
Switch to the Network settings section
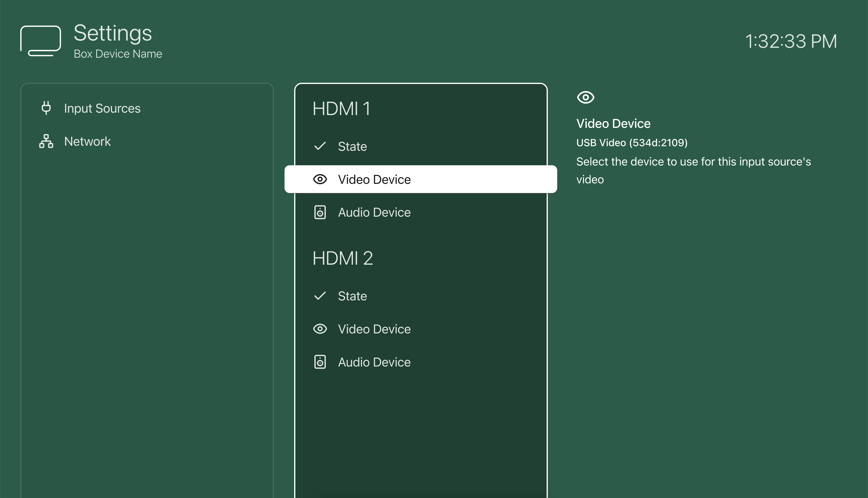[88, 141]
